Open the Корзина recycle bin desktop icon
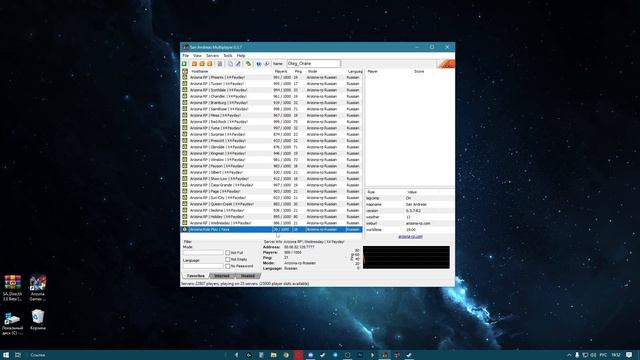Image resolution: width=640 pixels, height=360 pixels. tap(38, 320)
